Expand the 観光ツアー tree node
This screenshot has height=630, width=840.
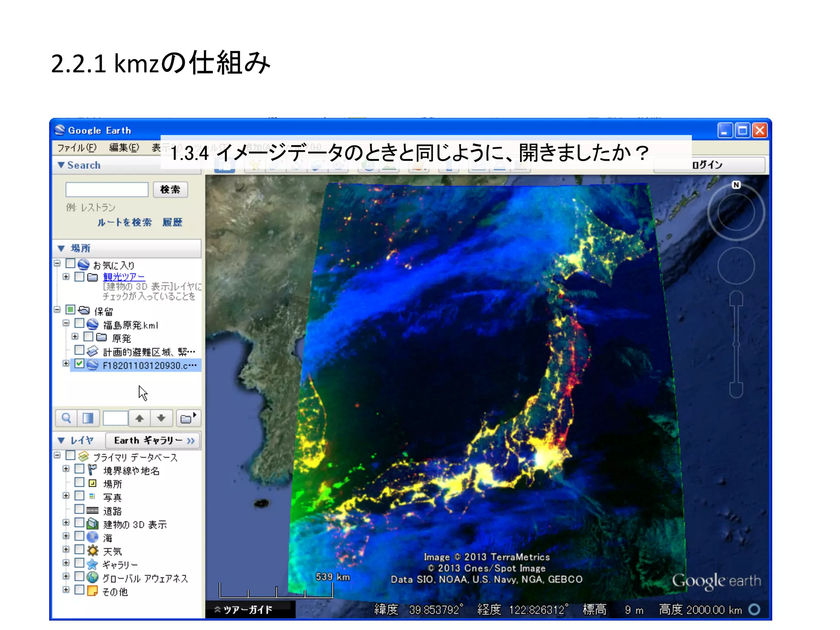66,277
